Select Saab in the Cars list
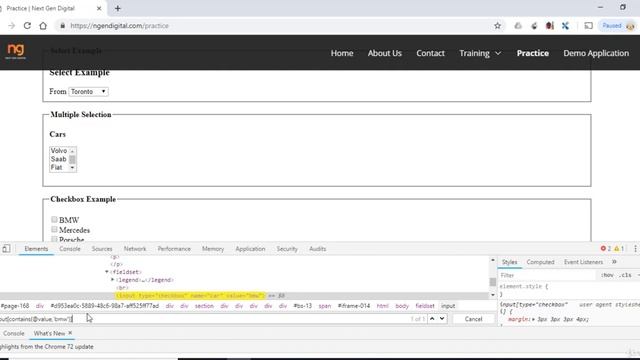This screenshot has width=640, height=360. pos(59,159)
